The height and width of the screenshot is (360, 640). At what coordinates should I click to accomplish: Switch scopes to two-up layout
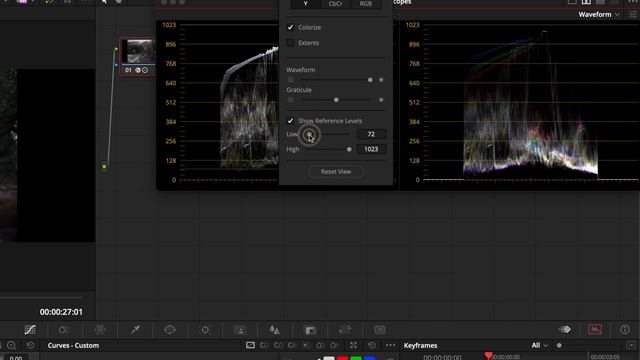click(586, 2)
